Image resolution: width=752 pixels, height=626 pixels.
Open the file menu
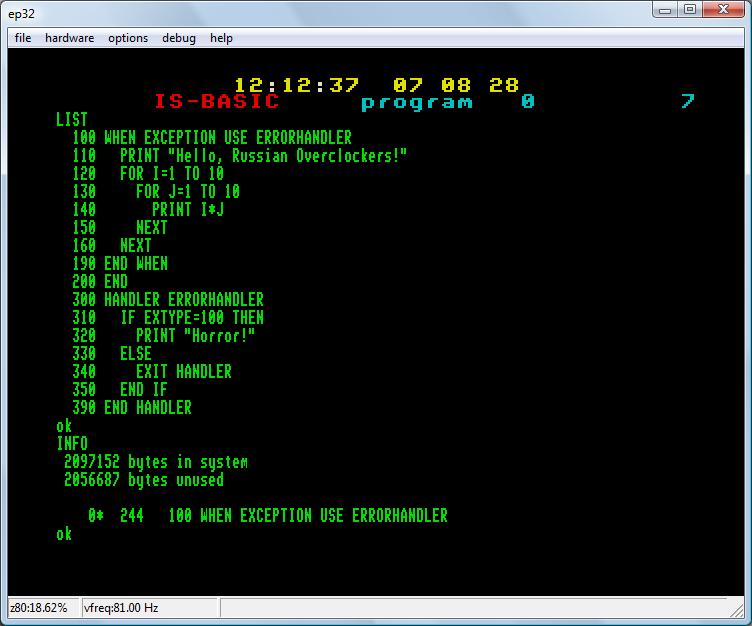pos(23,38)
